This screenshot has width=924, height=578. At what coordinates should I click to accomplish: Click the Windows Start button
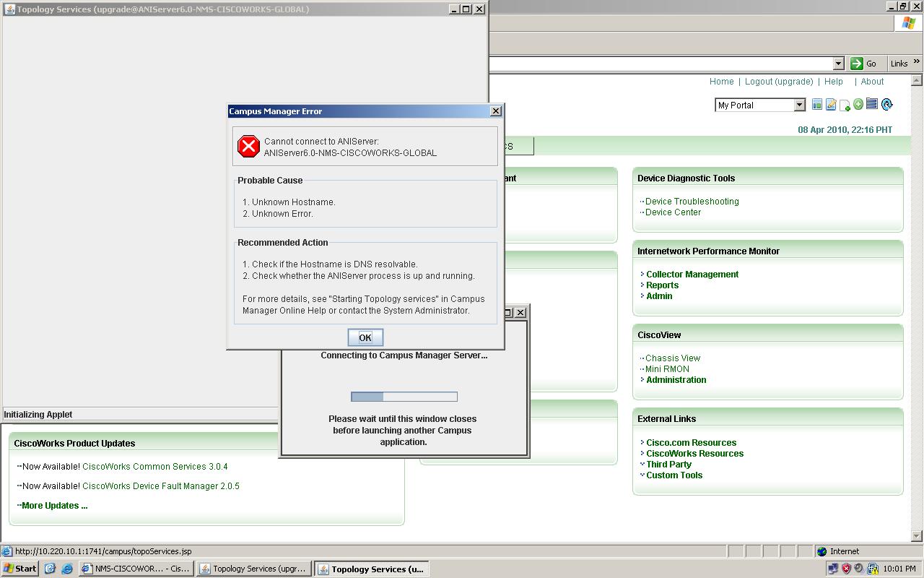19,569
